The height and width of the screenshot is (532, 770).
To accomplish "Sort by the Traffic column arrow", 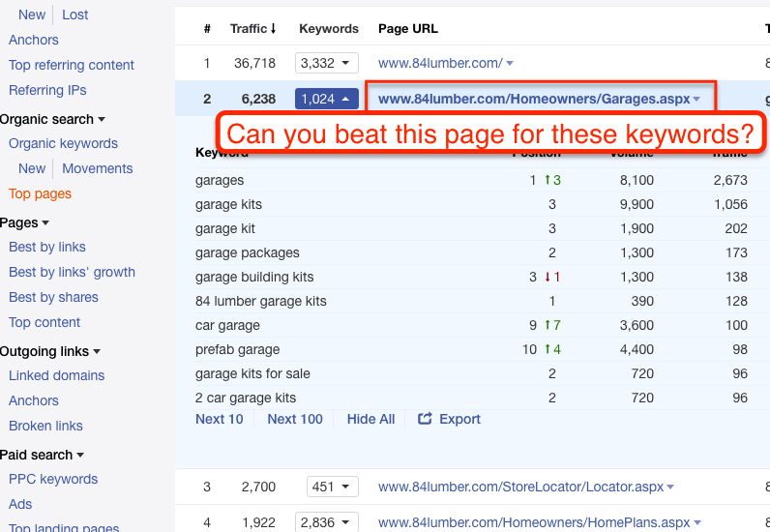I will (x=273, y=29).
